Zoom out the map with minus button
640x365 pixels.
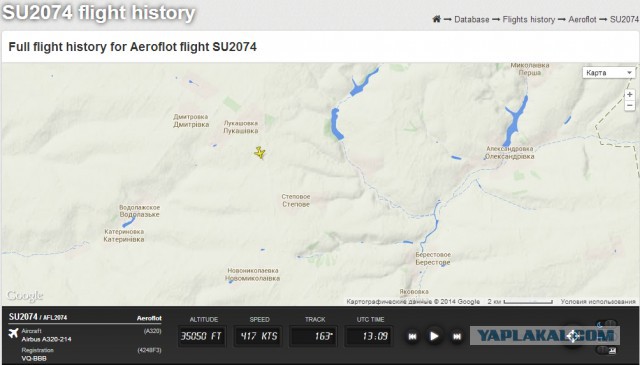tap(630, 105)
